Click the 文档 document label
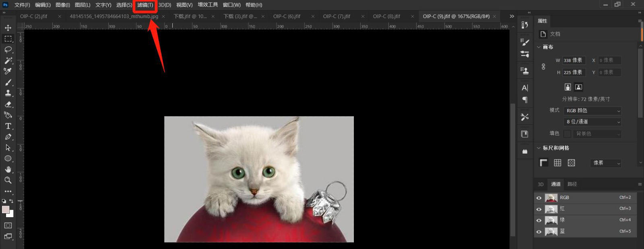This screenshot has height=249, width=644. [x=555, y=34]
